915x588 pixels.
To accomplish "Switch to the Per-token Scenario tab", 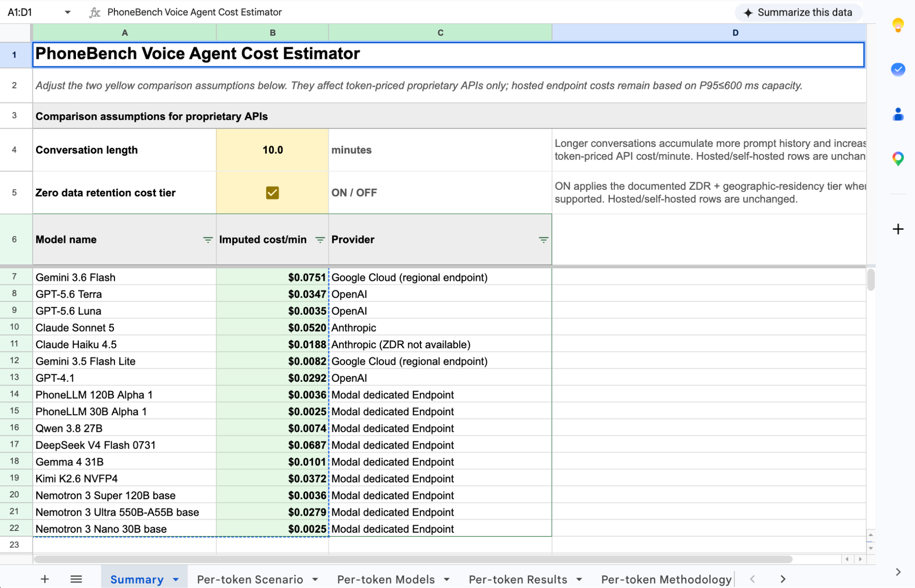I will (250, 579).
